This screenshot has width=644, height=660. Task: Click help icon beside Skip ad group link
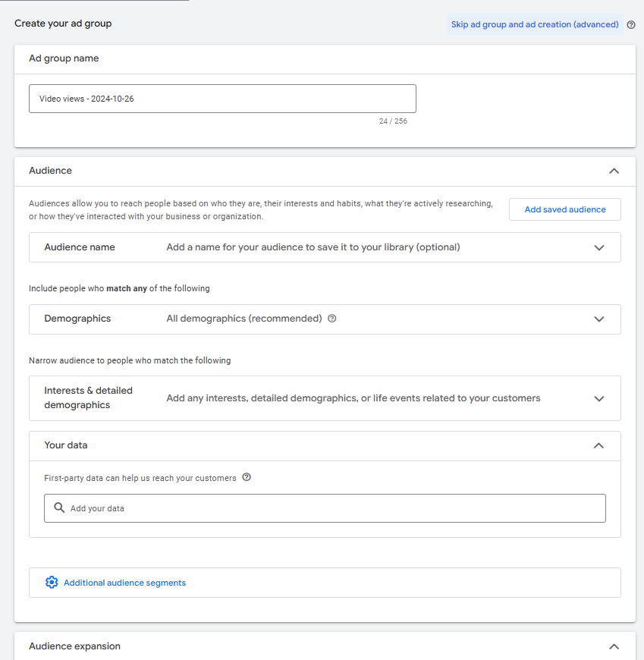(631, 24)
